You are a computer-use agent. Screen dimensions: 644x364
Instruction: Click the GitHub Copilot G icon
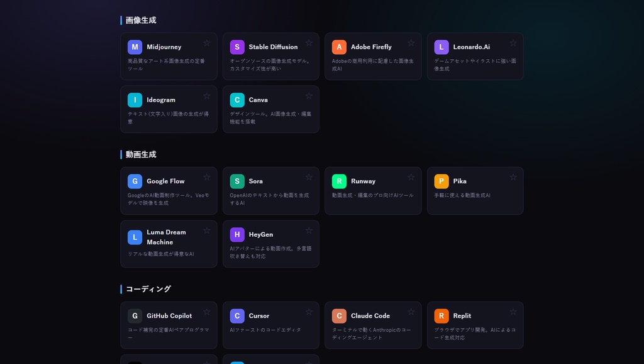[x=135, y=316]
